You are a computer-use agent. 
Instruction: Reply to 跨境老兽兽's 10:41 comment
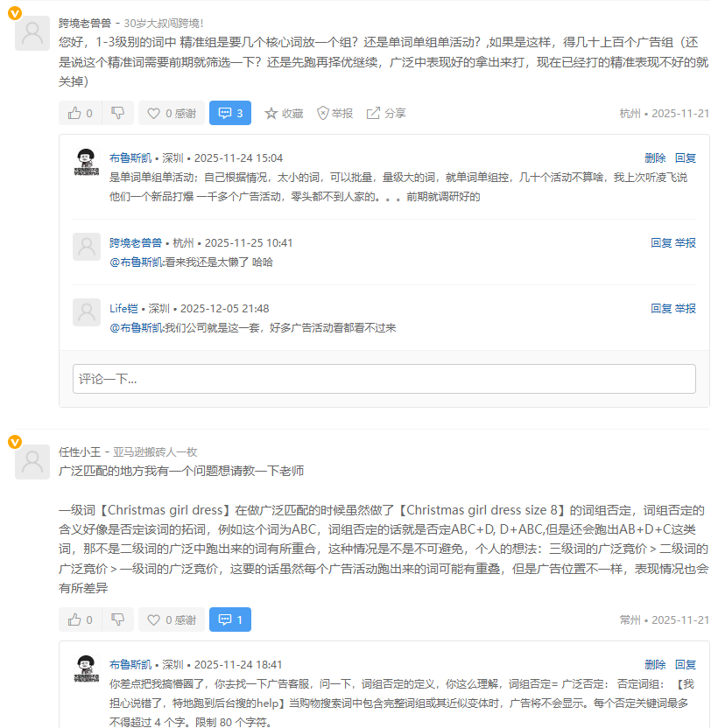point(661,243)
